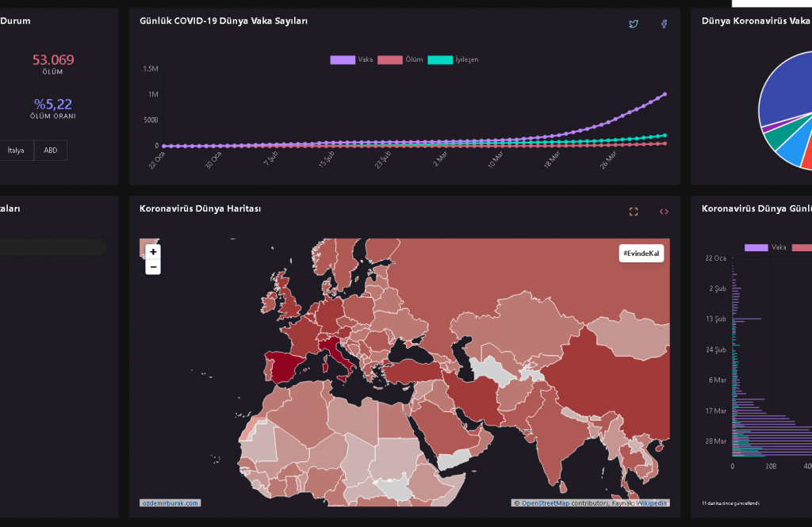Share the daily chart on Facebook

tap(665, 25)
